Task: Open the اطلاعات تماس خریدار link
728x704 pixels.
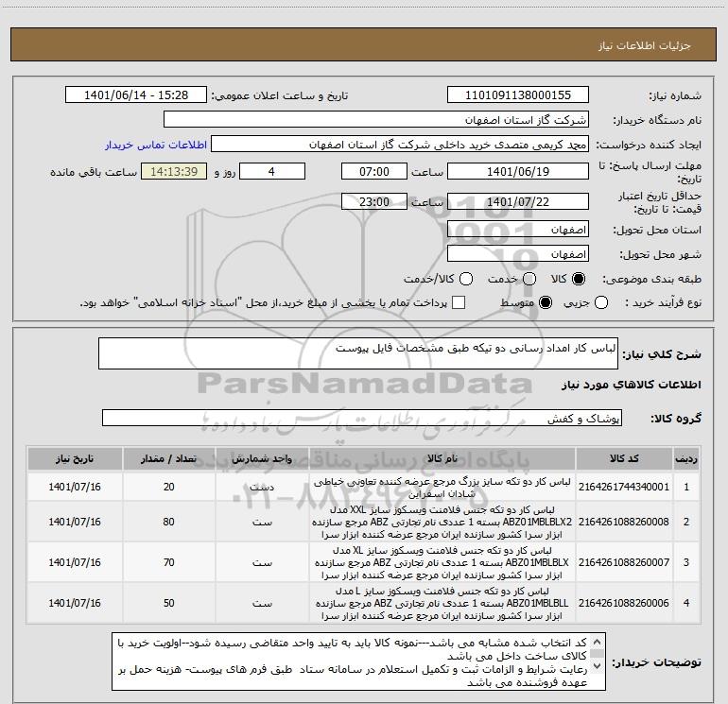Action: (156, 145)
